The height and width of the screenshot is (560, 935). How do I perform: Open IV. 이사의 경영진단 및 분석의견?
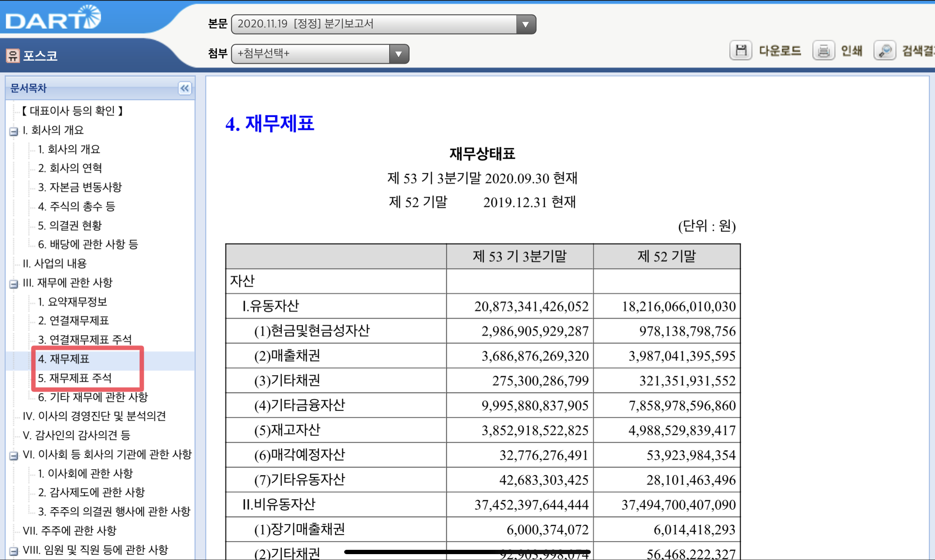94,416
